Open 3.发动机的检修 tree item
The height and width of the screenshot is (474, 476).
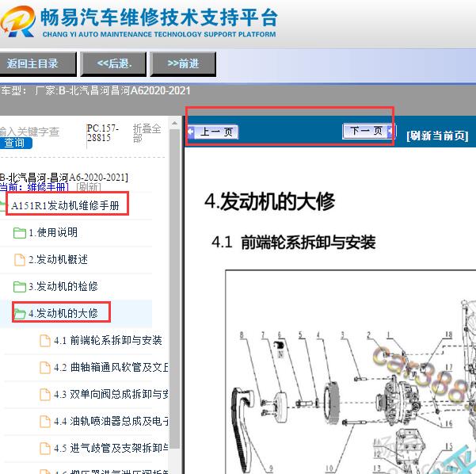63,286
